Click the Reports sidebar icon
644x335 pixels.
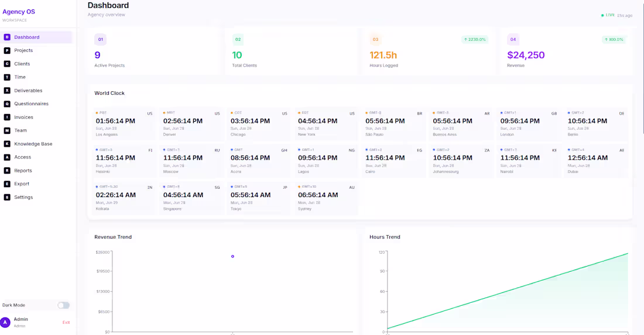pos(7,171)
